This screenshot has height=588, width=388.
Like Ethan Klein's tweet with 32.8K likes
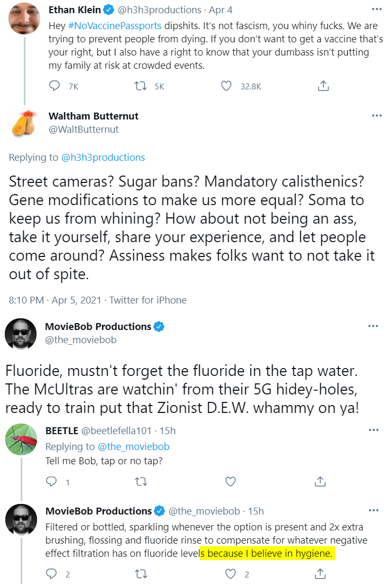[x=226, y=86]
